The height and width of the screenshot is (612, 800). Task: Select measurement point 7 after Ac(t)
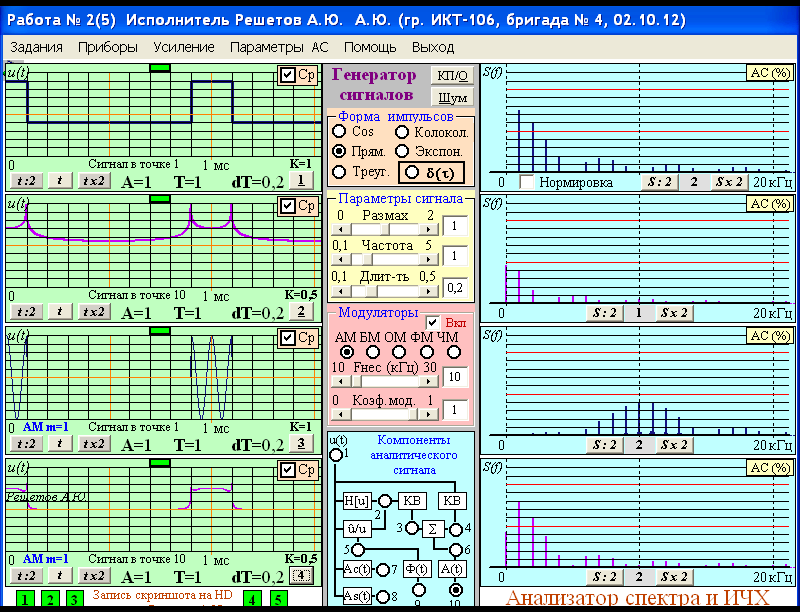pos(383,570)
